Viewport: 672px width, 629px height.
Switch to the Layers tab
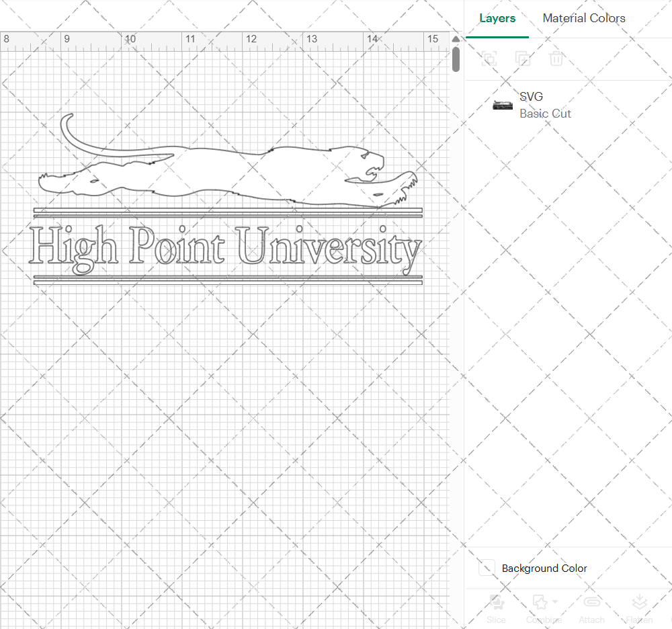[497, 18]
